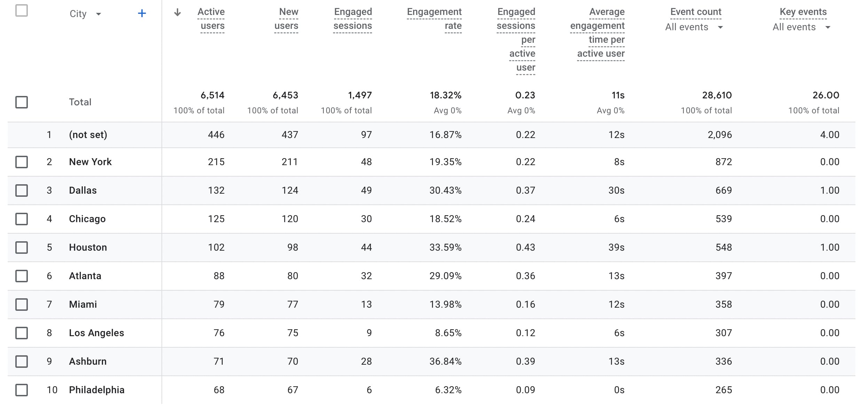868x413 pixels.
Task: Toggle the select-all checkbox in header
Action: [x=22, y=10]
